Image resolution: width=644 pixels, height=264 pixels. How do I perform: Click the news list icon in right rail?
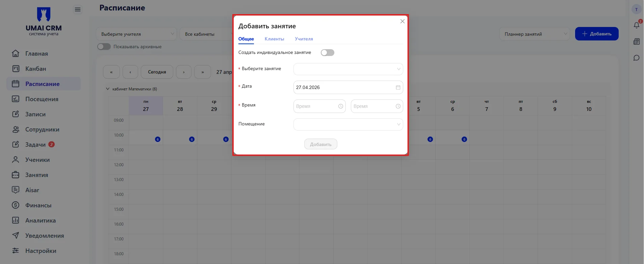click(637, 41)
